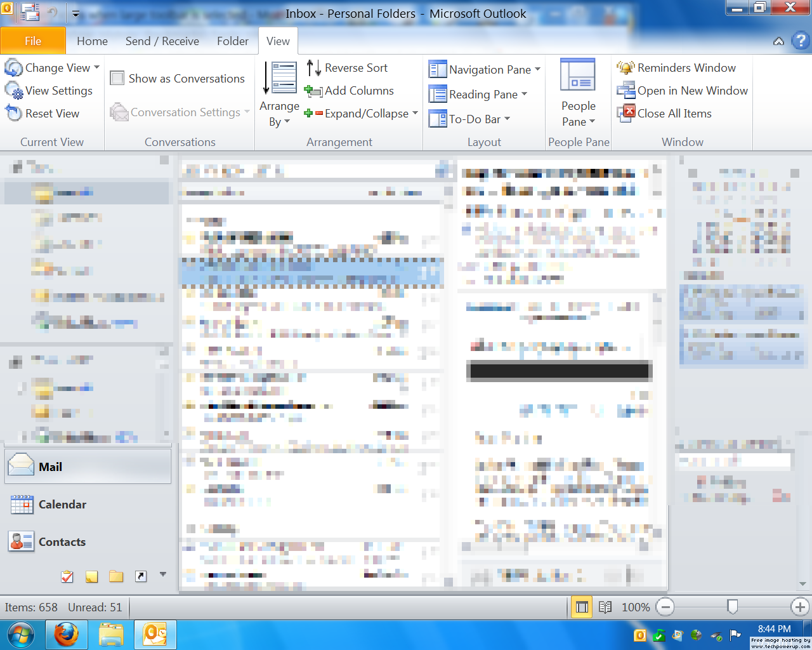Click Open in New Window
This screenshot has height=650, width=812.
pos(683,91)
